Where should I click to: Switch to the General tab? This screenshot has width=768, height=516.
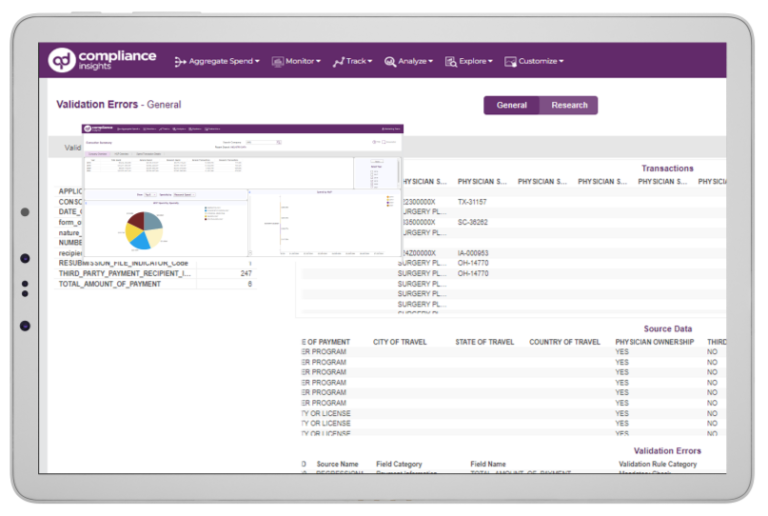512,105
